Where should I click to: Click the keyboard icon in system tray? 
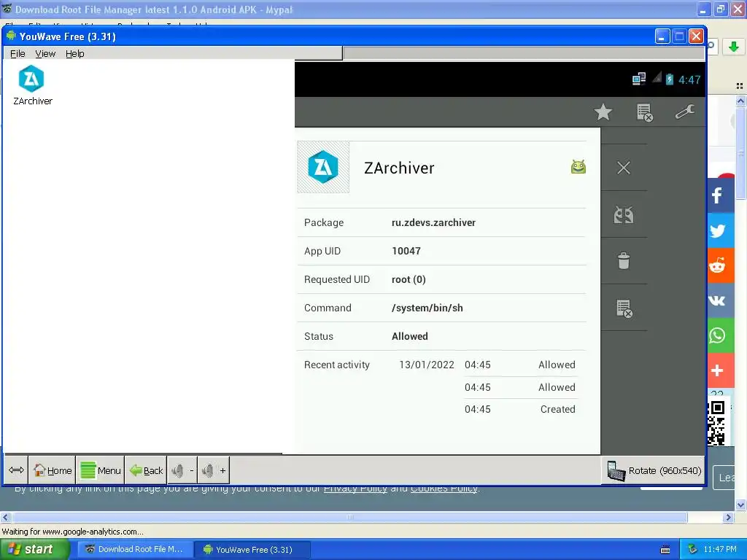[x=665, y=550]
